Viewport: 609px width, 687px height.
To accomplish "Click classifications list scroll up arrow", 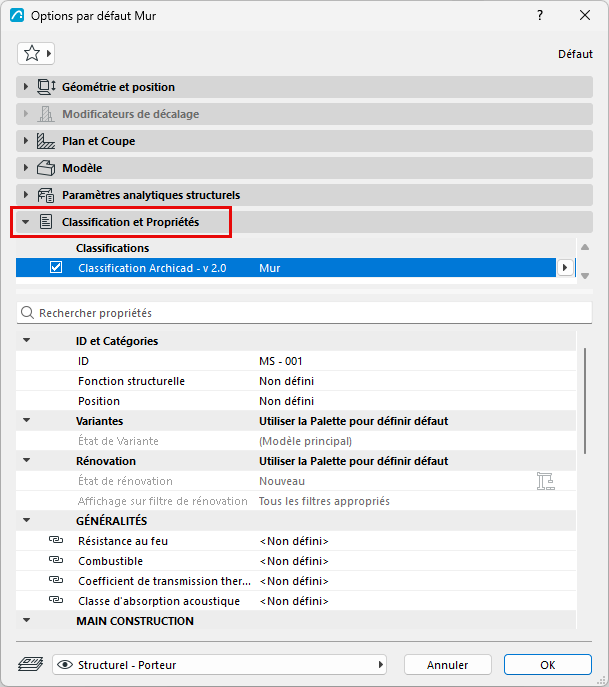I will pyautogui.click(x=585, y=248).
